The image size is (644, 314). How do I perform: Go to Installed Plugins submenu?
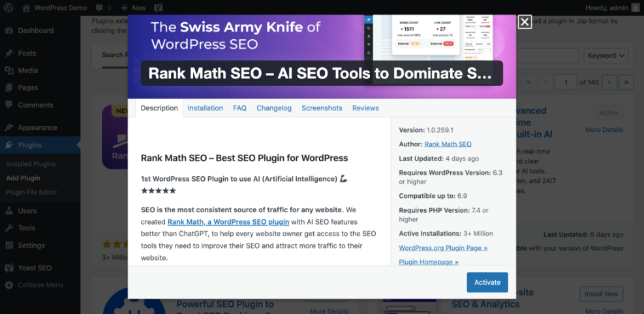point(31,164)
